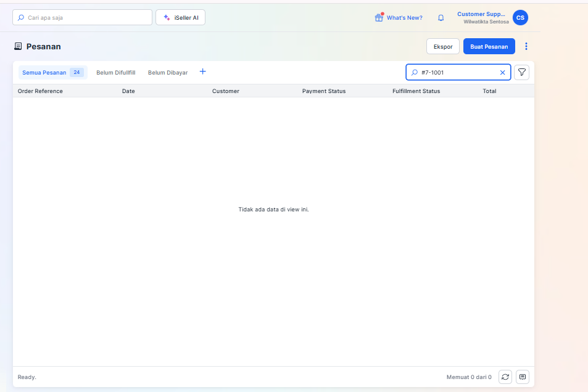Open the filter funnel icon
This screenshot has width=588, height=392.
point(522,73)
